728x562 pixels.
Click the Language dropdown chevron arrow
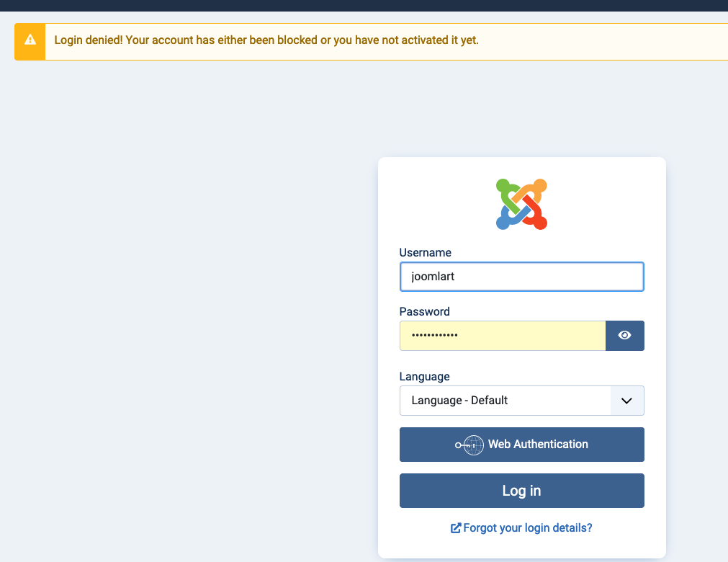pos(626,401)
